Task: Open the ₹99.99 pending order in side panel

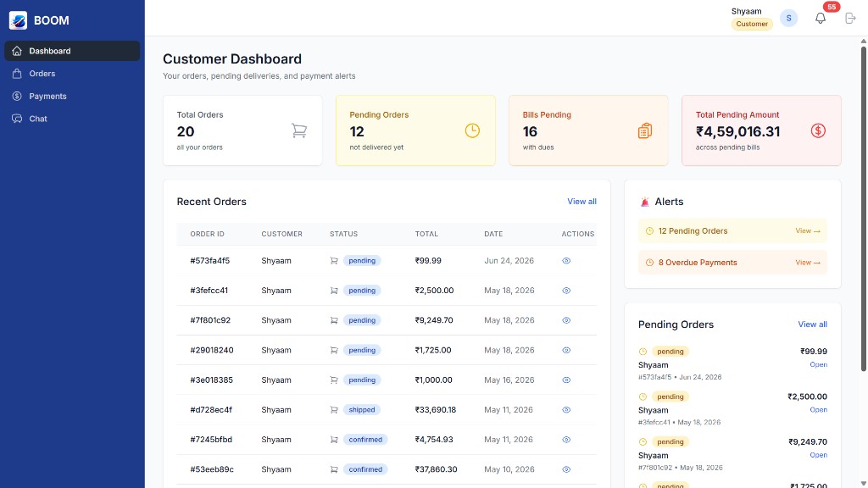Action: tap(818, 364)
